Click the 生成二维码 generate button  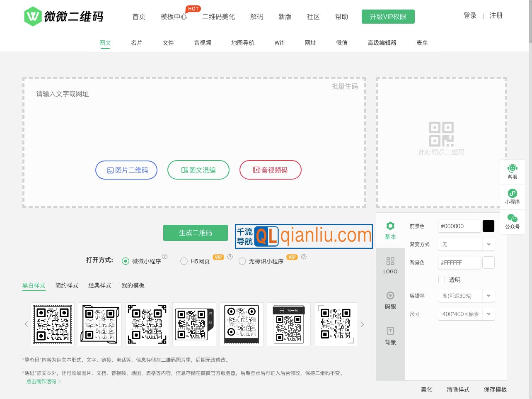pyautogui.click(x=195, y=233)
